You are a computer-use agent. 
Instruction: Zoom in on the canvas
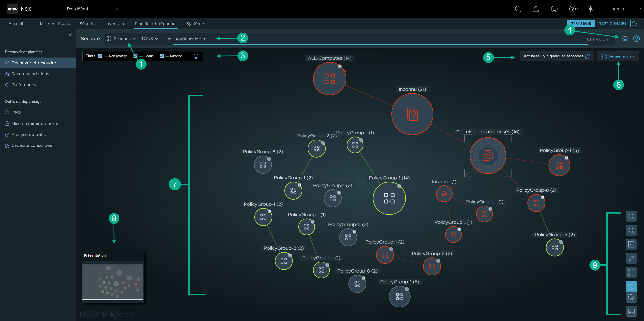[x=631, y=216]
